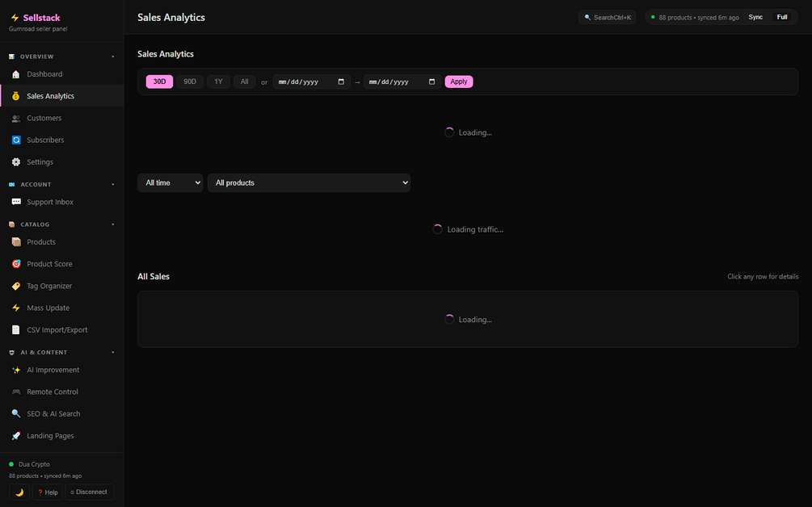Open the All products dropdown
This screenshot has height=507, width=812.
tap(309, 182)
